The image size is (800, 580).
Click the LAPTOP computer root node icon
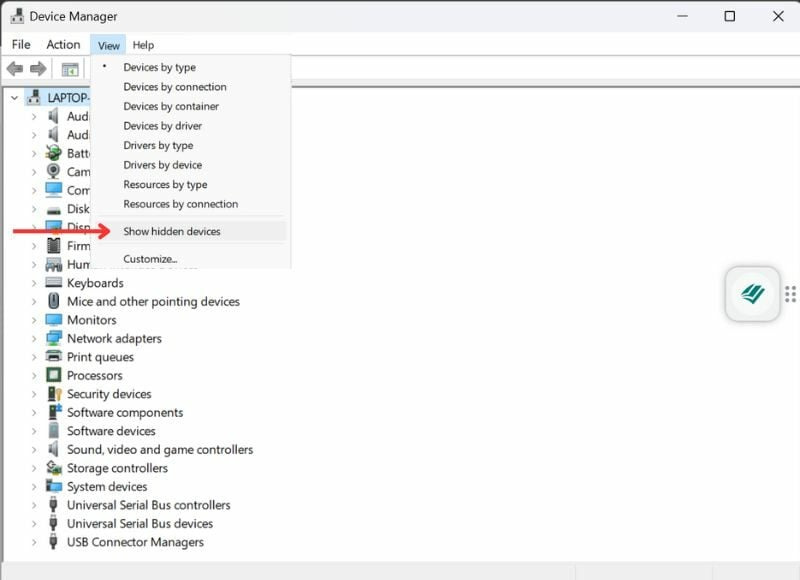pos(34,97)
